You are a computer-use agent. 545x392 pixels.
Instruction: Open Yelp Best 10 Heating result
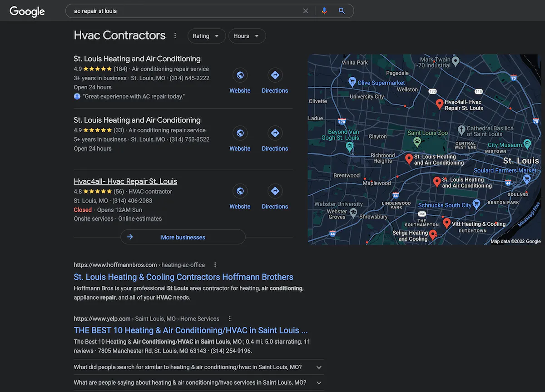click(x=191, y=331)
